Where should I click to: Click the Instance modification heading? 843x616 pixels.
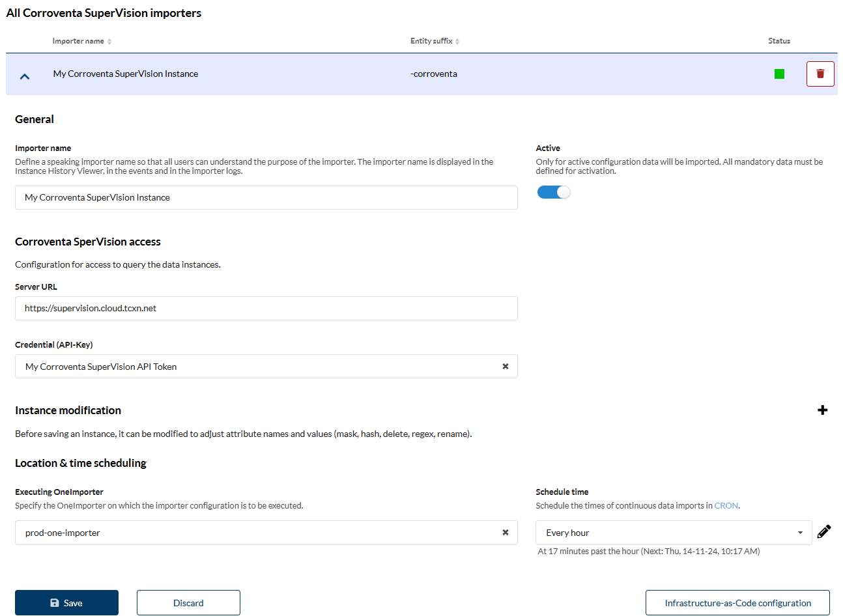68,410
